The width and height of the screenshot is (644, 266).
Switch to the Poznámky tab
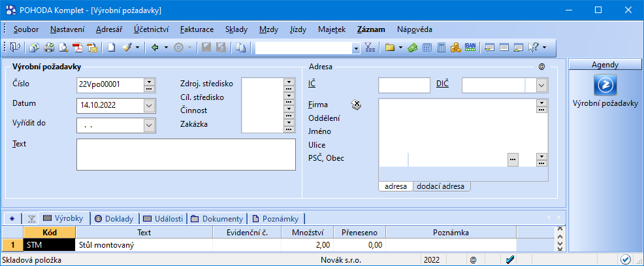click(x=278, y=219)
